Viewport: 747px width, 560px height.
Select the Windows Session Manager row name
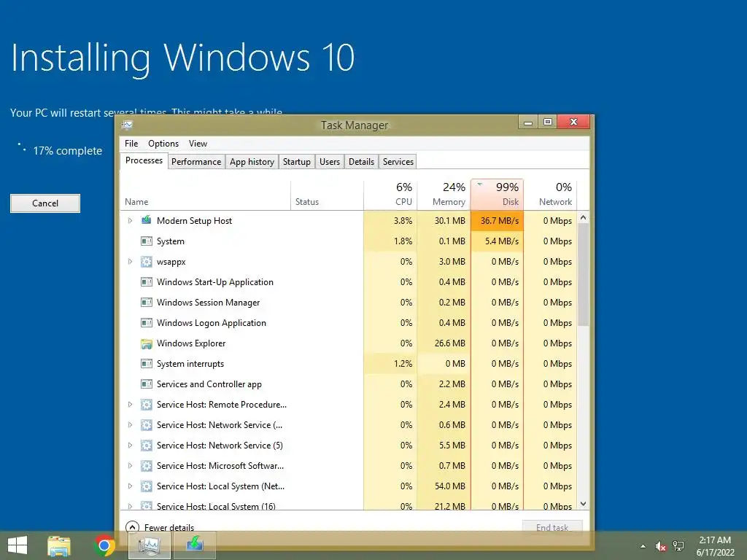tap(208, 303)
